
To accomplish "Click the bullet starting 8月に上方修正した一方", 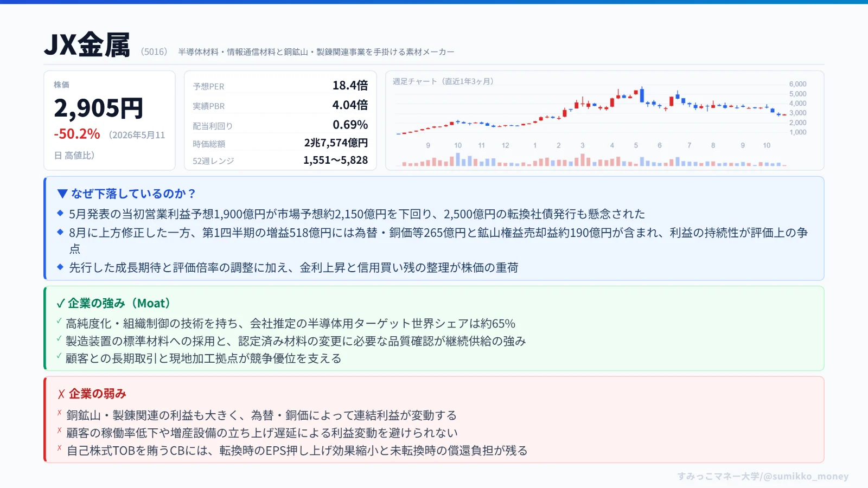I will tap(438, 241).
